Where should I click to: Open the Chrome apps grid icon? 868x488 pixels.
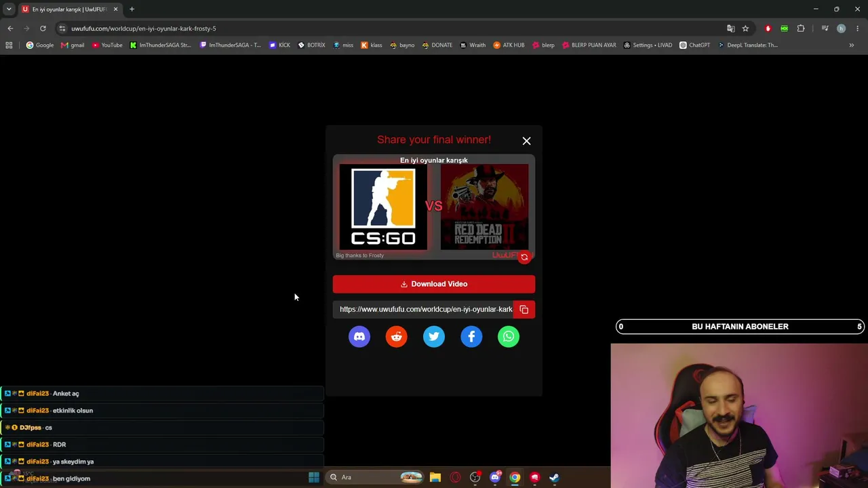(x=9, y=45)
